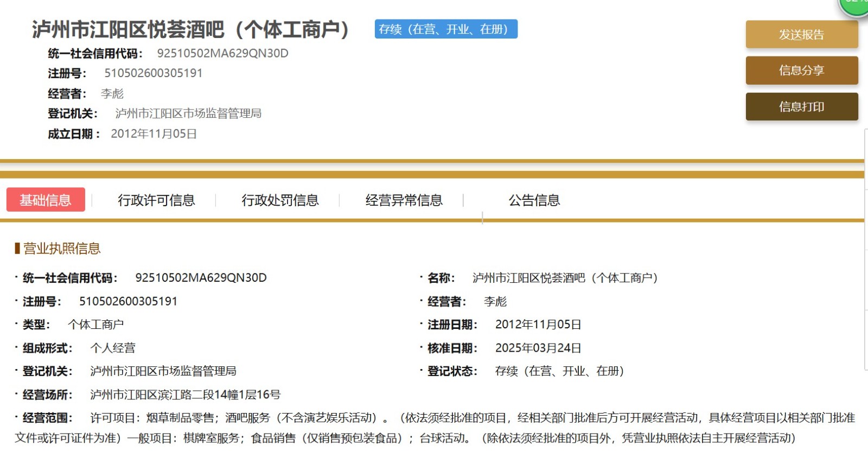Go to the 公告信息 tab
Image resolution: width=868 pixels, height=451 pixels.
(x=534, y=200)
